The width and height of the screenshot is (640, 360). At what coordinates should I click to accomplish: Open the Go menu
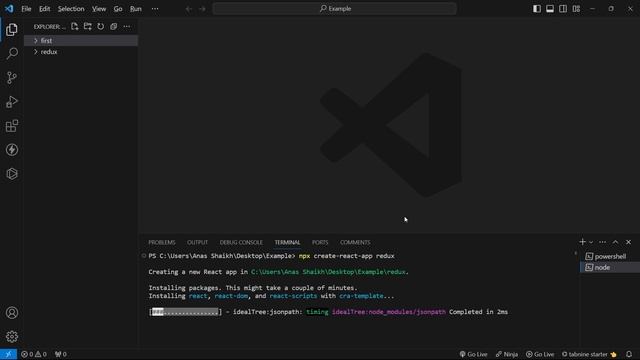point(118,9)
